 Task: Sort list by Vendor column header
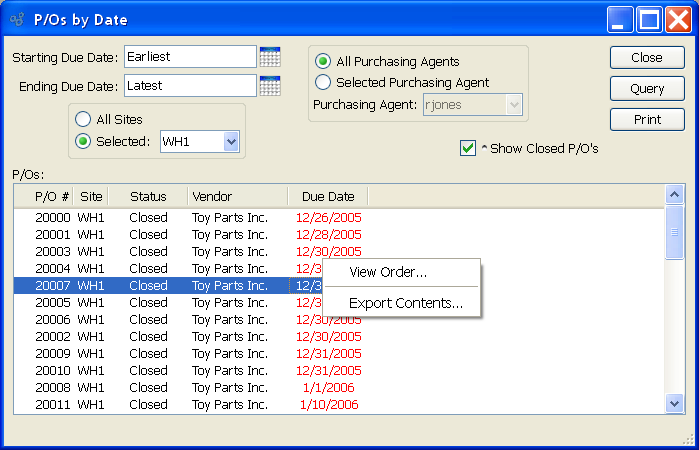(237, 196)
